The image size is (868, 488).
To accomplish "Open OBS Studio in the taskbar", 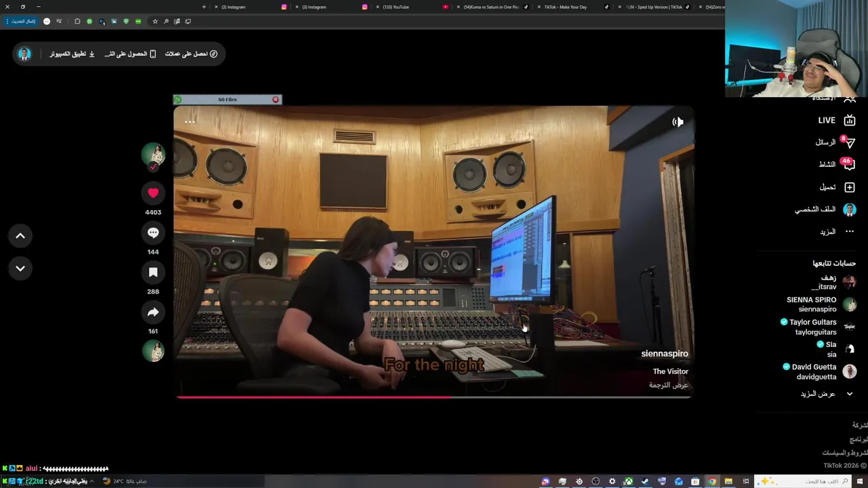I will (x=595, y=481).
